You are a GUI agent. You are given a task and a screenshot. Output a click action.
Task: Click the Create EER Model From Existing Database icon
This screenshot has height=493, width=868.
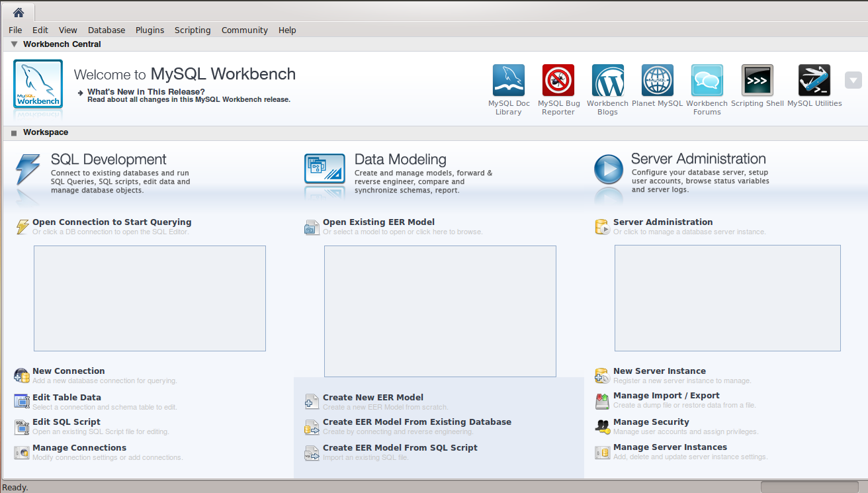312,427
